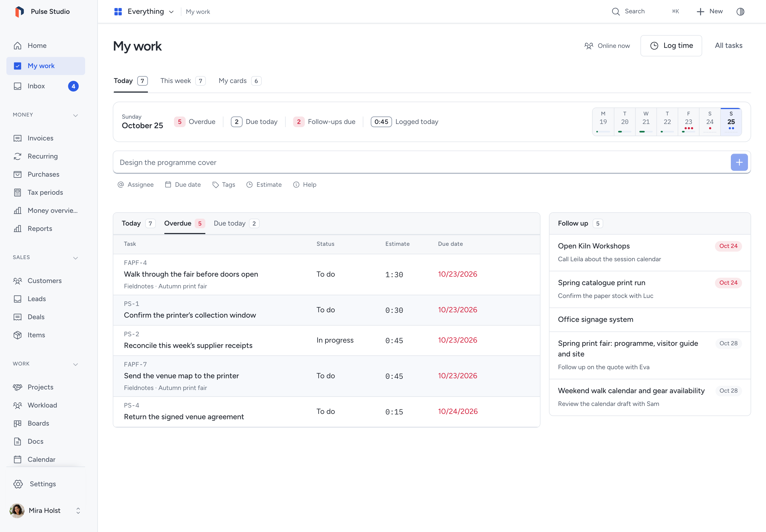
Task: Select the Due today 2 table tab
Action: click(x=236, y=223)
